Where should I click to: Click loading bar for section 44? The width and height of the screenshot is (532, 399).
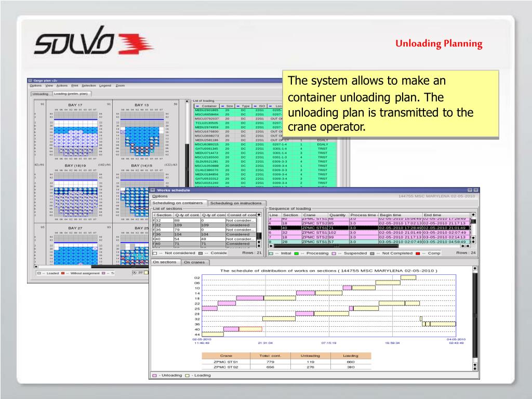pos(212,334)
